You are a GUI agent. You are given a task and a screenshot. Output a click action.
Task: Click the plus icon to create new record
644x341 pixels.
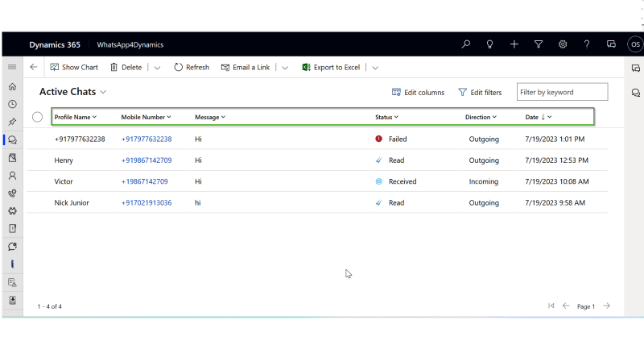point(514,44)
